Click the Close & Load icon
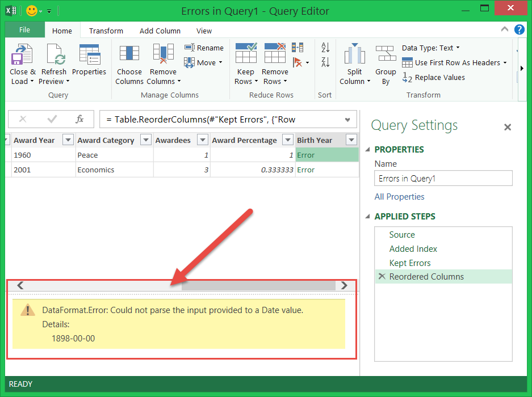Viewport: 532px width, 397px height. click(22, 56)
